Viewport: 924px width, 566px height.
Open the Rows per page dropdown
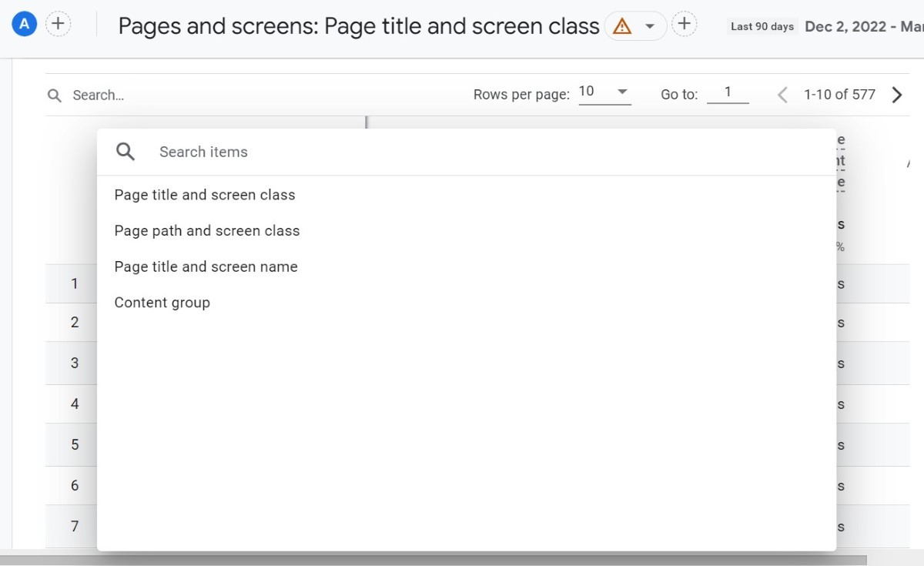click(604, 92)
